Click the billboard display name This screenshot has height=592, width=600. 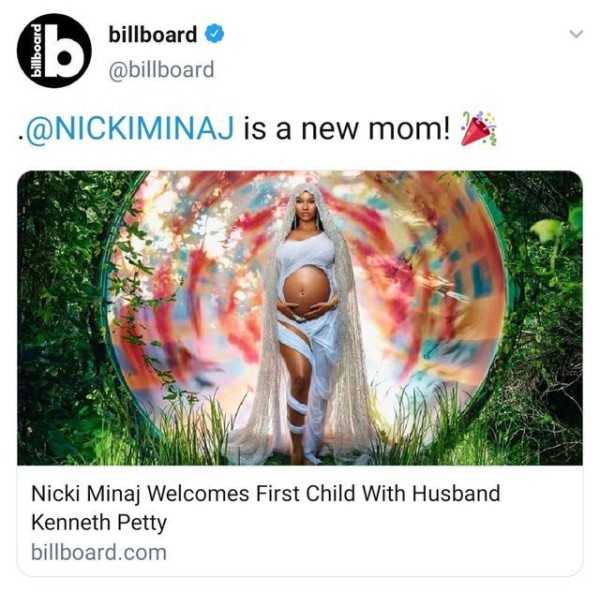(x=153, y=34)
